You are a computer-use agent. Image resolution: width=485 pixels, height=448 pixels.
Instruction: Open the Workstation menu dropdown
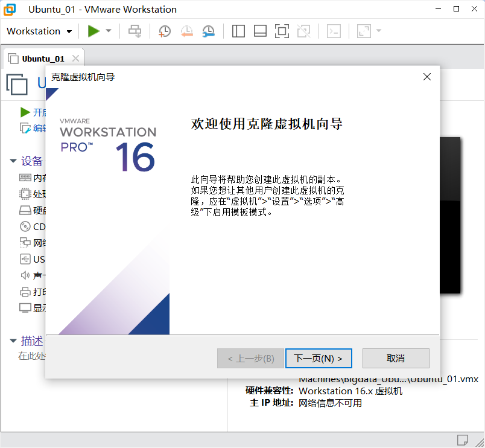pyautogui.click(x=39, y=31)
